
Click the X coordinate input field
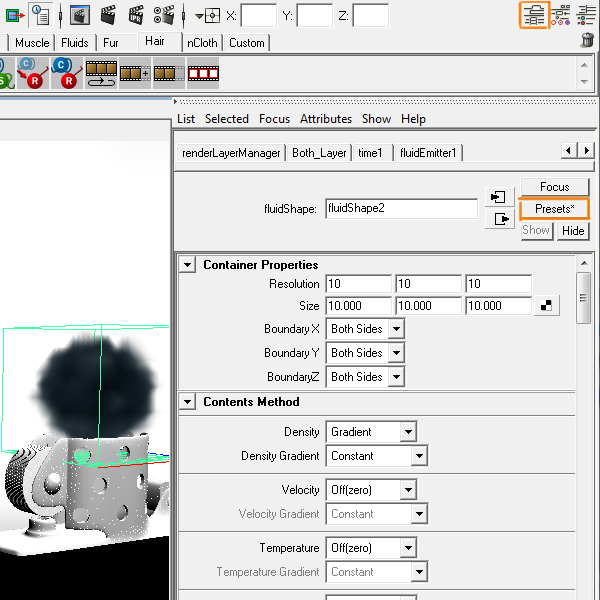point(258,16)
